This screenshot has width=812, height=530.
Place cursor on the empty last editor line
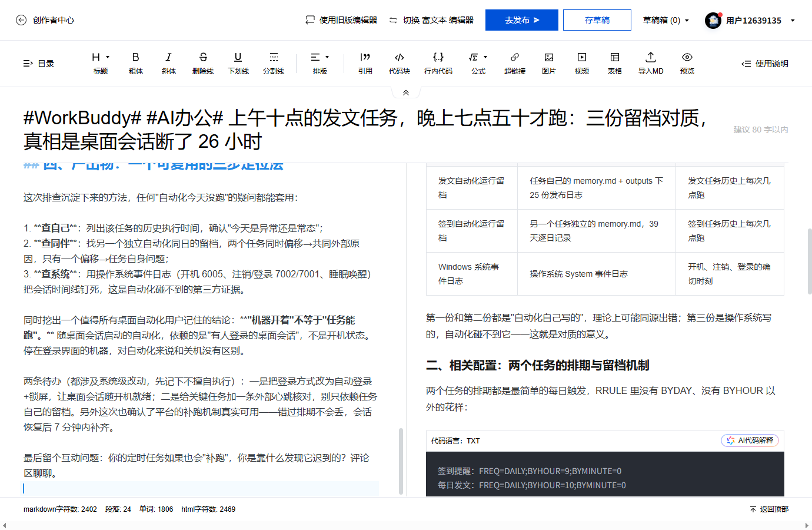point(201,488)
